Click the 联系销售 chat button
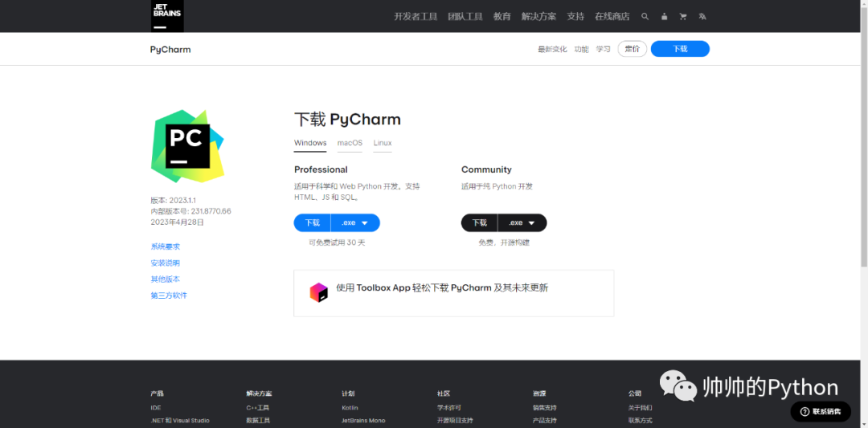The width and height of the screenshot is (868, 428). click(x=821, y=411)
